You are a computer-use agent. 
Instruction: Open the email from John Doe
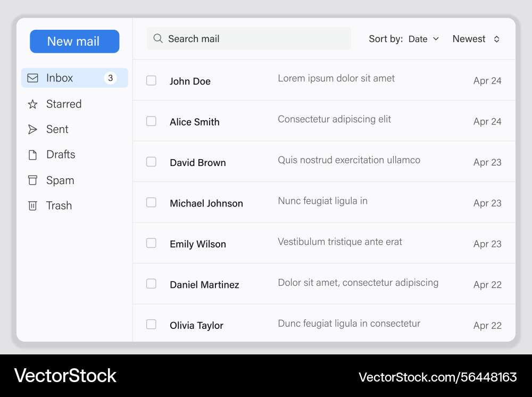(324, 80)
